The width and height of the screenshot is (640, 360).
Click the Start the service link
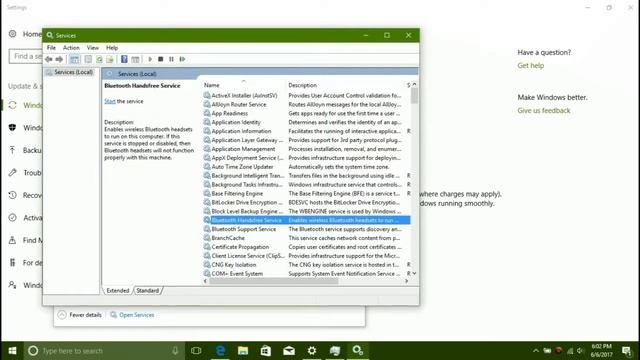110,101
